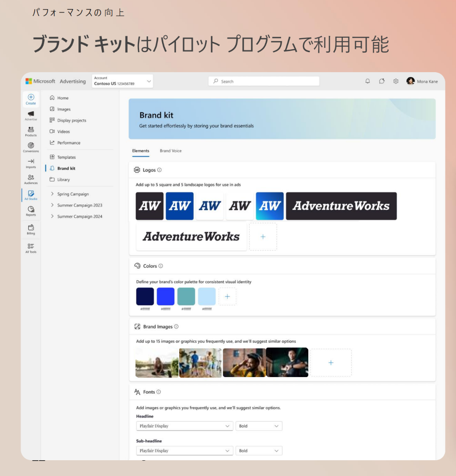Click the Colors info icon
Viewport: 456px width, 476px height.
click(161, 266)
